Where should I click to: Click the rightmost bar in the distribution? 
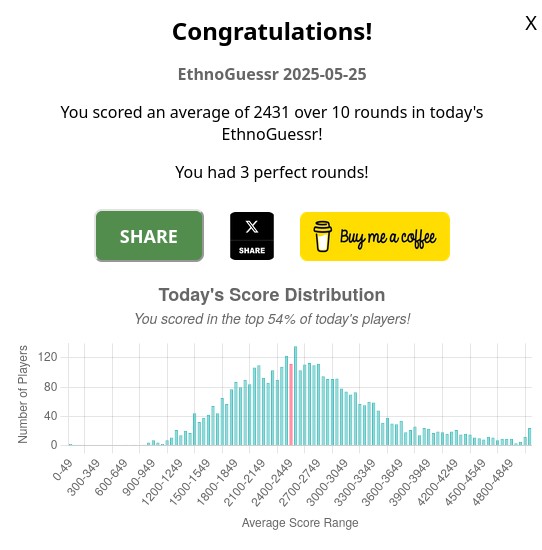(x=529, y=437)
